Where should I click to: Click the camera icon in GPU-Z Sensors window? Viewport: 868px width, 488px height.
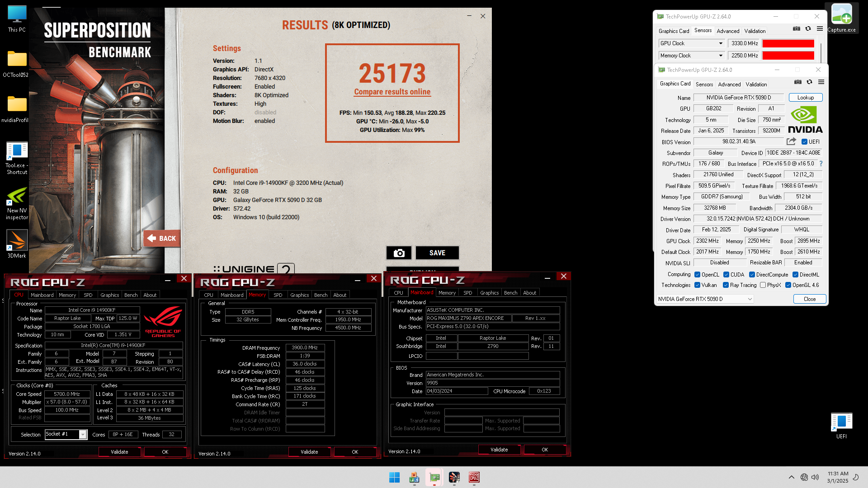coord(797,29)
